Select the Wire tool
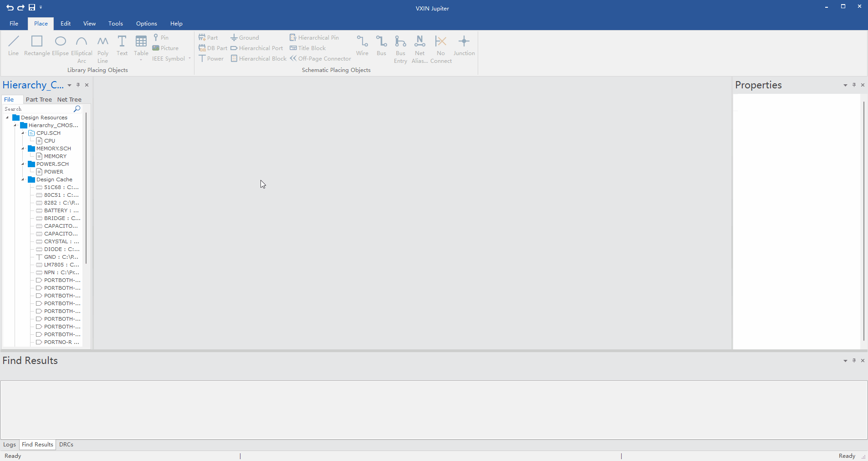This screenshot has width=868, height=461. point(362,46)
